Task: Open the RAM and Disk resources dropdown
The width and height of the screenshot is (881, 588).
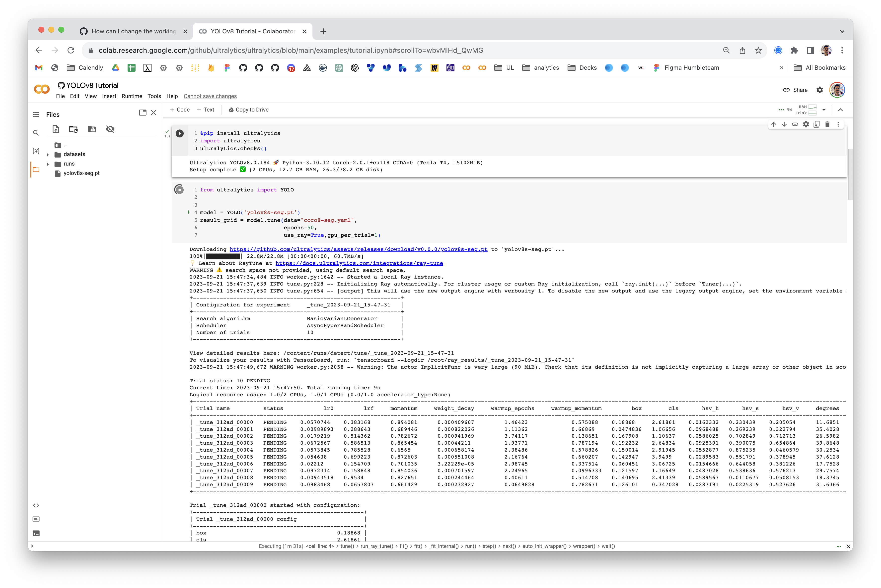Action: coord(824,110)
